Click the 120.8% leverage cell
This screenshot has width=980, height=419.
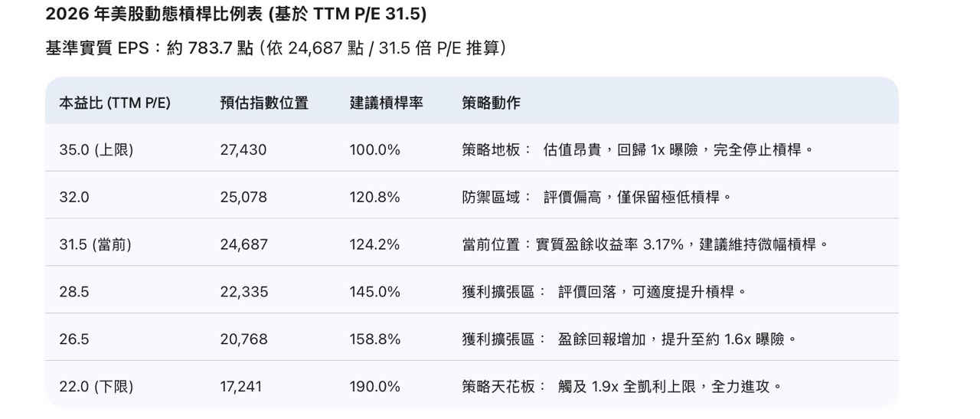(375, 198)
